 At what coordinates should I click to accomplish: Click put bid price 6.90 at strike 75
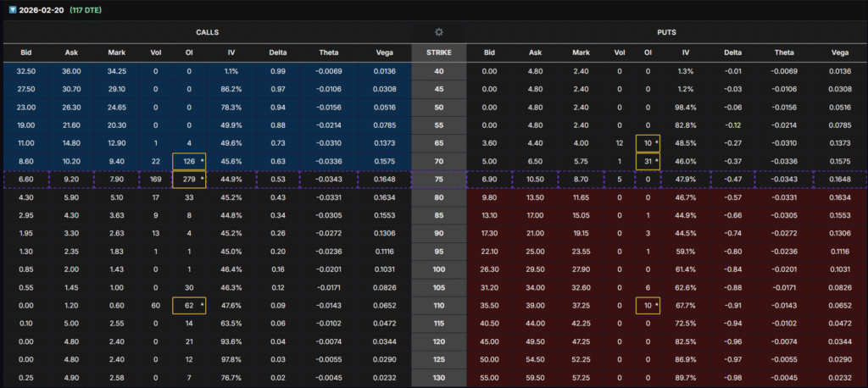click(x=489, y=180)
